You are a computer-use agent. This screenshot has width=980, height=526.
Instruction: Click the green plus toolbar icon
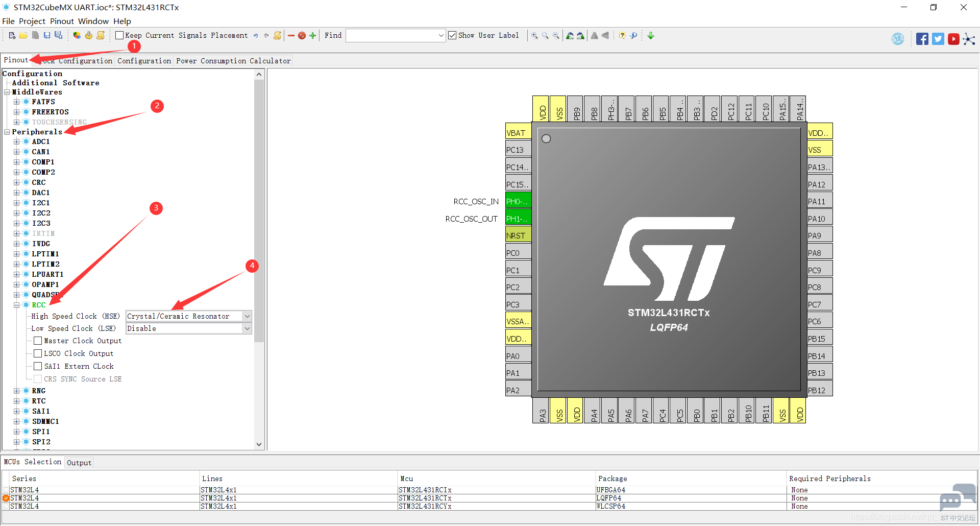tap(313, 35)
